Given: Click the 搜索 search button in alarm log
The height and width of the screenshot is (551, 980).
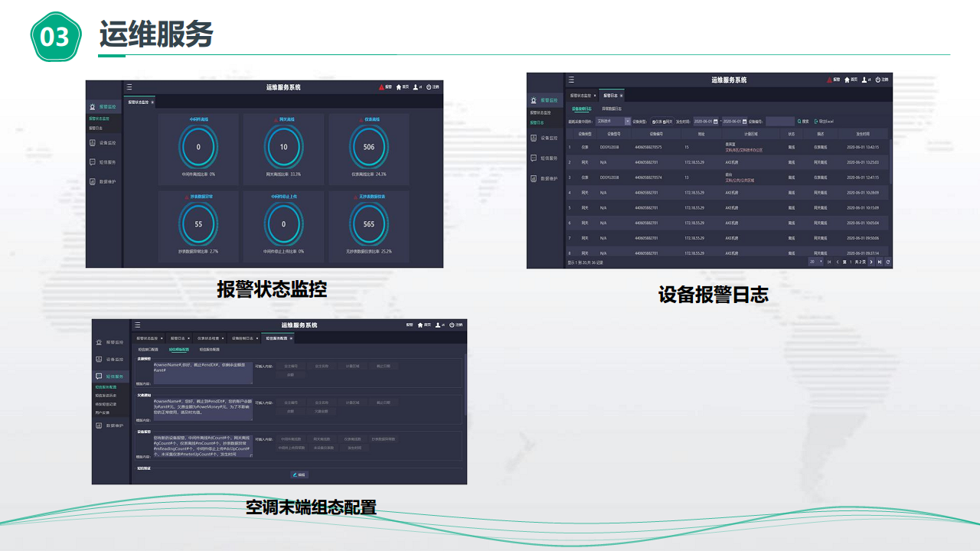Looking at the screenshot, I should point(803,121).
